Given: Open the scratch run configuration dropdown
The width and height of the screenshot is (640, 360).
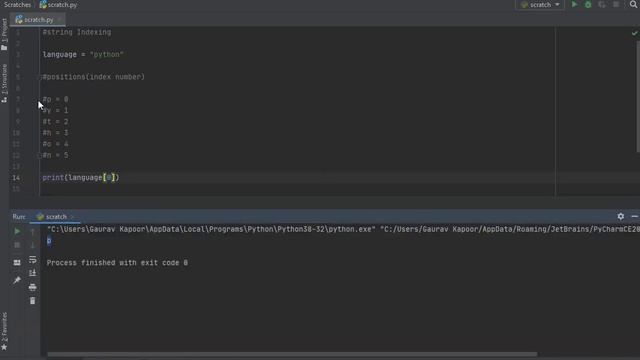Looking at the screenshot, I should tap(540, 4).
